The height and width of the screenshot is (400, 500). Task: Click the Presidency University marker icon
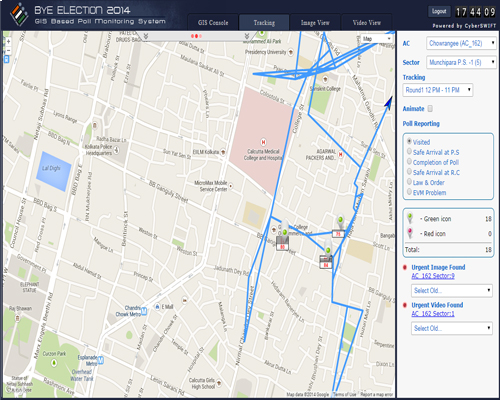(291, 52)
